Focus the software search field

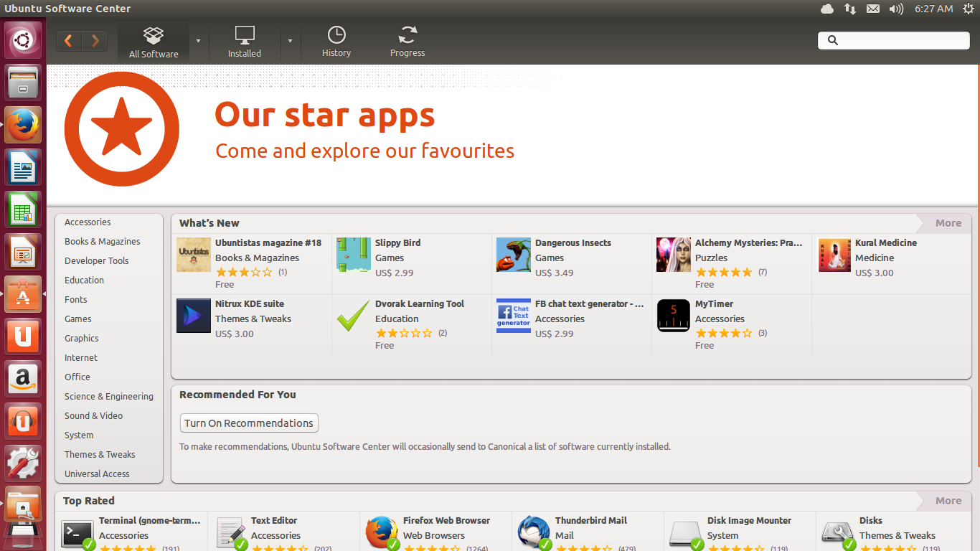[x=893, y=40]
